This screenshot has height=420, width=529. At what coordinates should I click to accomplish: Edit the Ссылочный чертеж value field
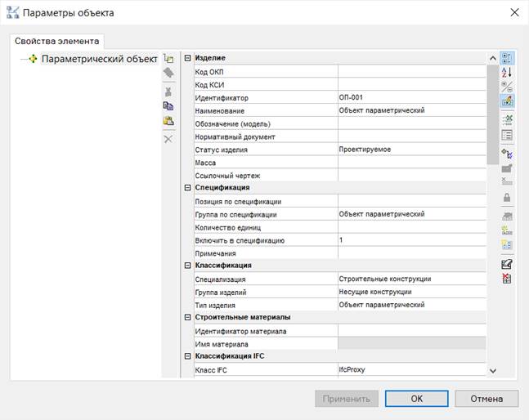click(412, 176)
